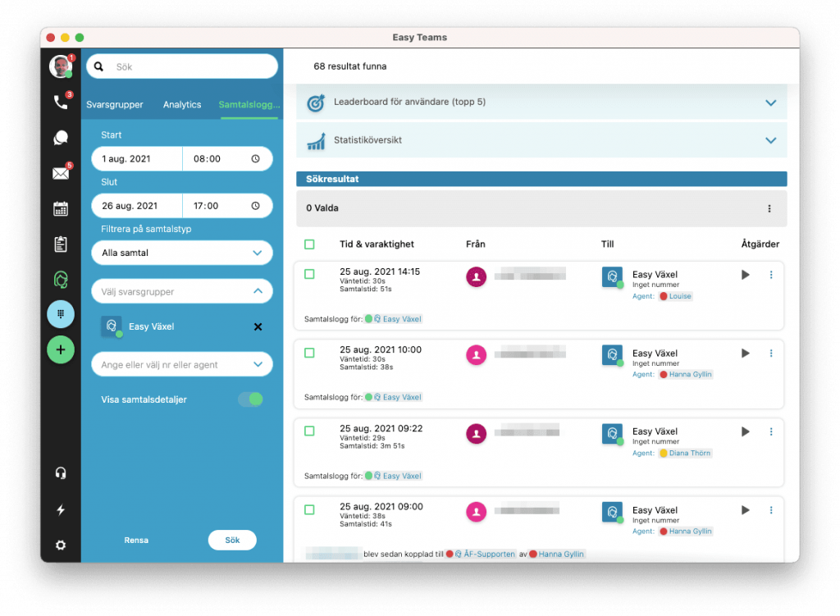
Task: Open the clock picker for end time 17:00
Action: click(x=256, y=206)
